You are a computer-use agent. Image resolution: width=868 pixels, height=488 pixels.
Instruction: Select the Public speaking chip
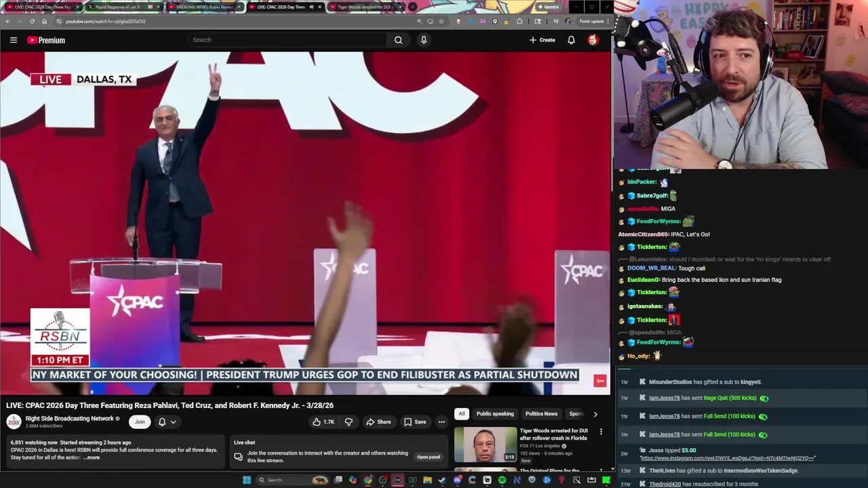tap(495, 413)
